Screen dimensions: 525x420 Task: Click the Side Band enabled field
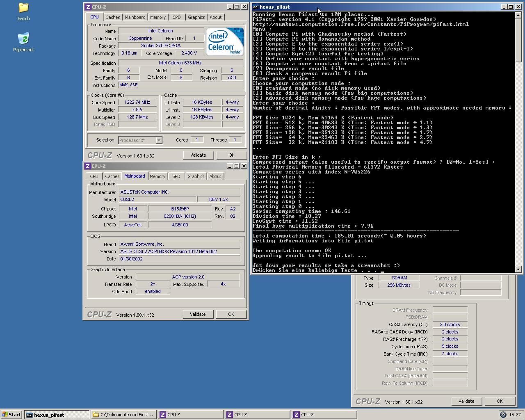(153, 291)
